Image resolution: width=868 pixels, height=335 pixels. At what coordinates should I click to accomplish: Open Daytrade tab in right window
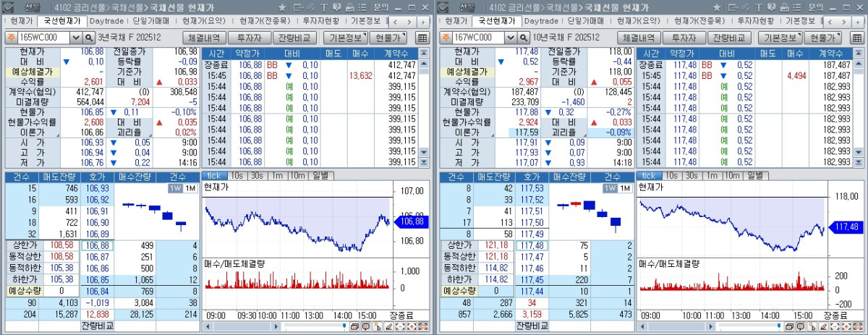540,21
